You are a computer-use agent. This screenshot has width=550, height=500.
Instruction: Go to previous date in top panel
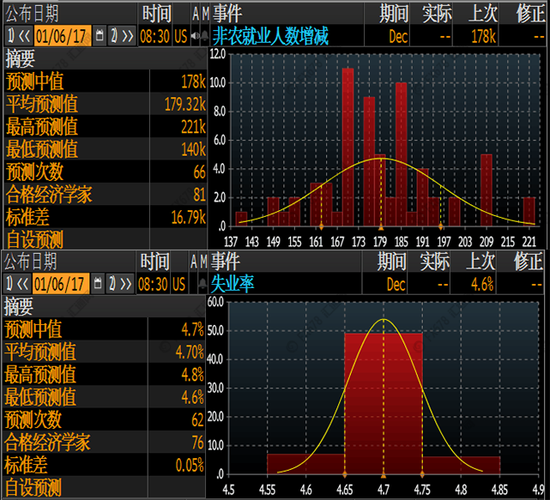[x=19, y=35]
